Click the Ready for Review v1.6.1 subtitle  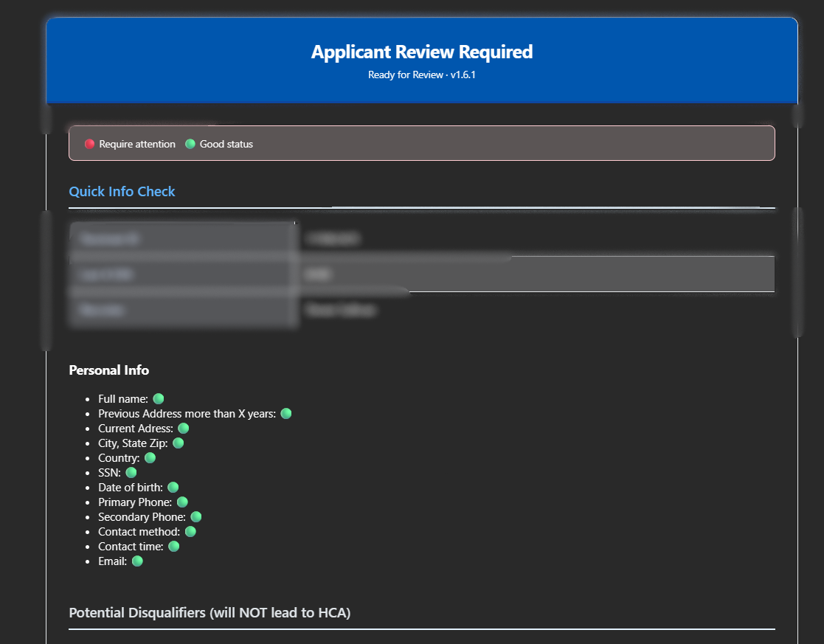[x=421, y=75]
